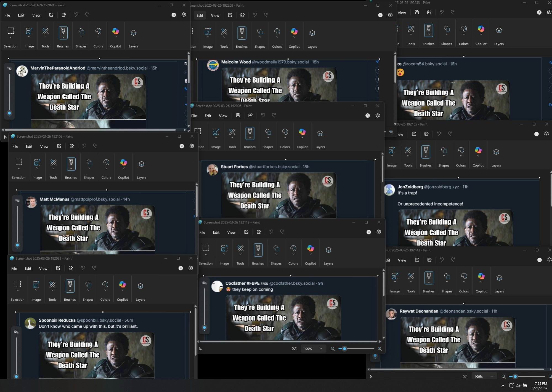This screenshot has width=552, height=392.
Task: Click account profile icon in Screenshot 192006 window
Action: tap(368, 116)
